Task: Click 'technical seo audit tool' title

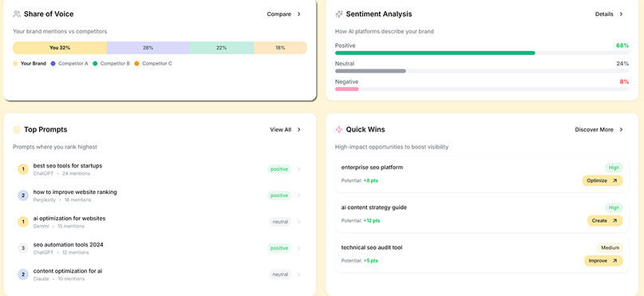Action: tap(372, 247)
